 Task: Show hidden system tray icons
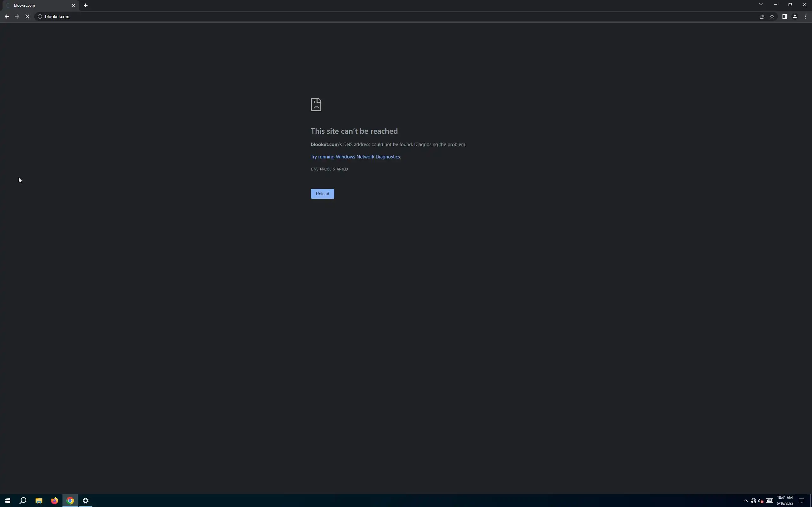click(746, 501)
